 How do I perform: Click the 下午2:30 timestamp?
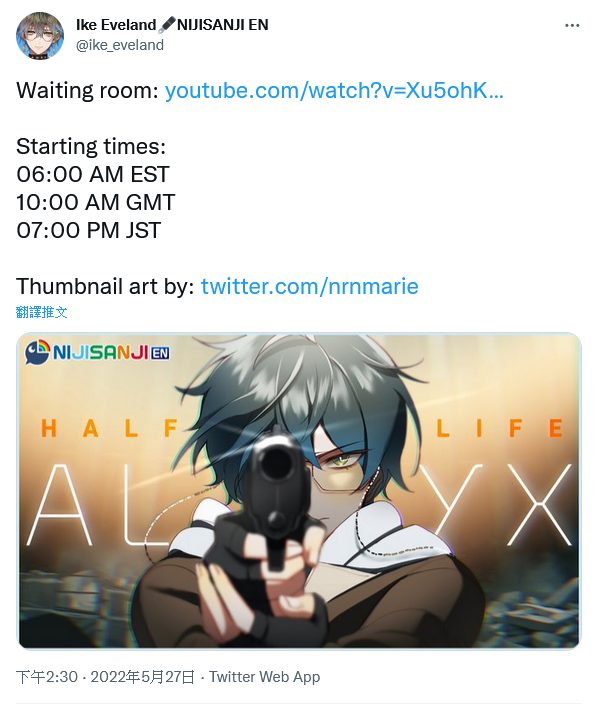47,677
